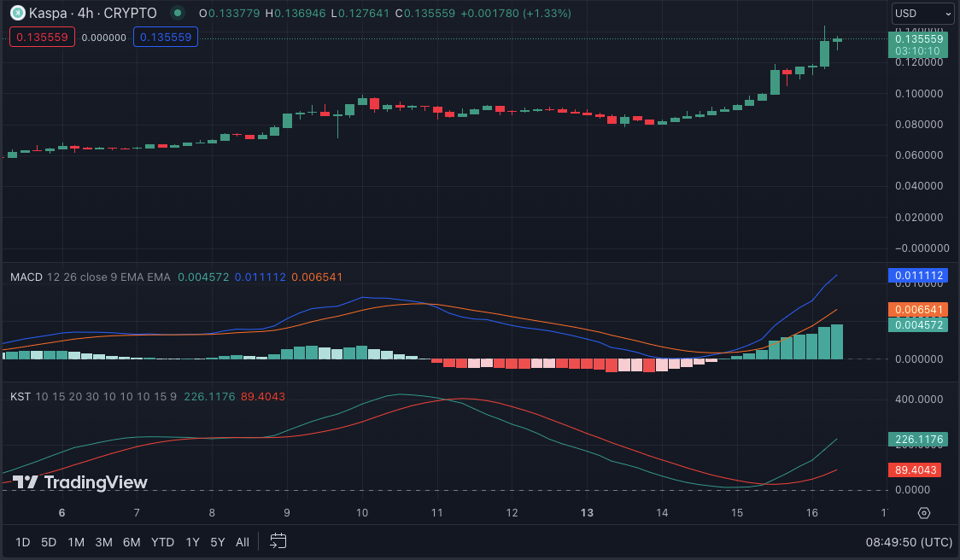960x560 pixels.
Task: Click MACD histogram value 0.004572 in legend
Action: click(203, 277)
